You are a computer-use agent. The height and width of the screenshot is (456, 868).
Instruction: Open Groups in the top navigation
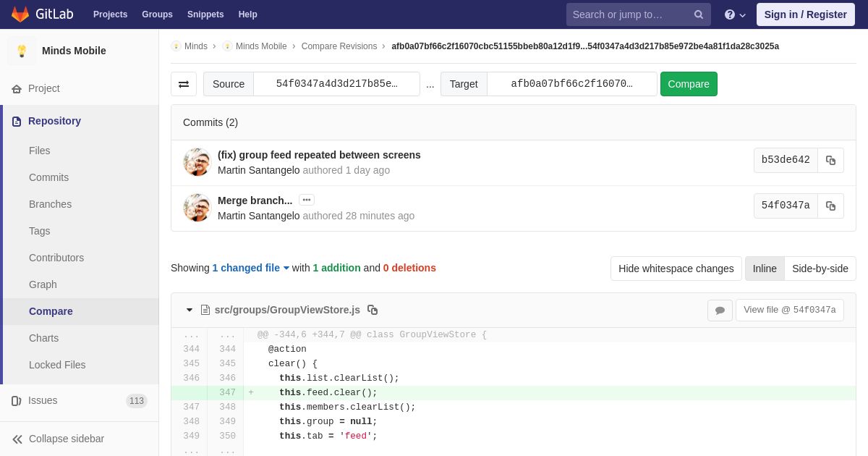point(157,14)
